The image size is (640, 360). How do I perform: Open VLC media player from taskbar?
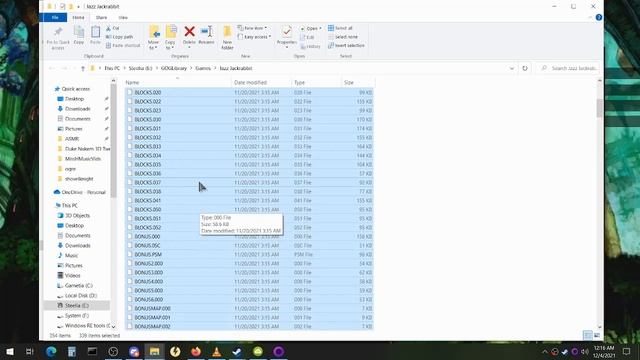pos(217,351)
